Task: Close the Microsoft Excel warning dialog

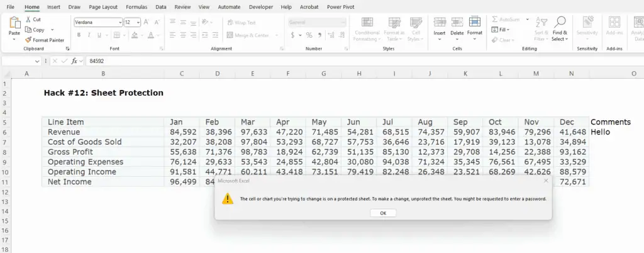Action: (x=546, y=180)
